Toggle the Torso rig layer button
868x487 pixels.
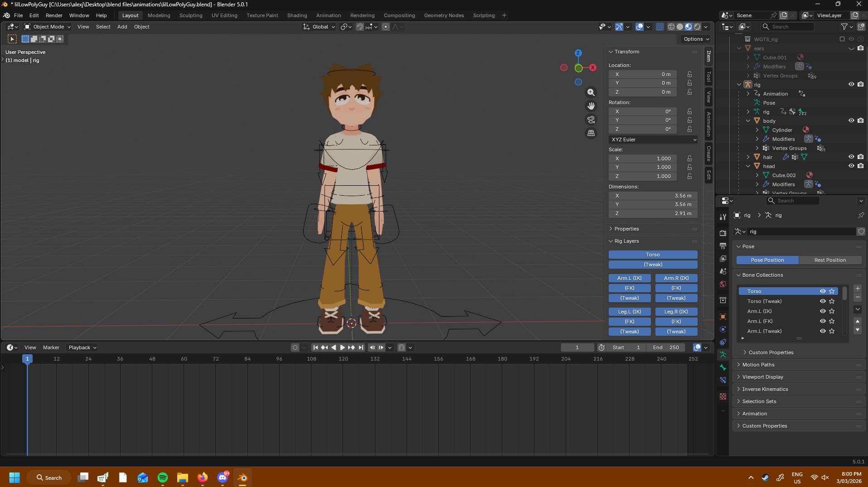coord(653,255)
